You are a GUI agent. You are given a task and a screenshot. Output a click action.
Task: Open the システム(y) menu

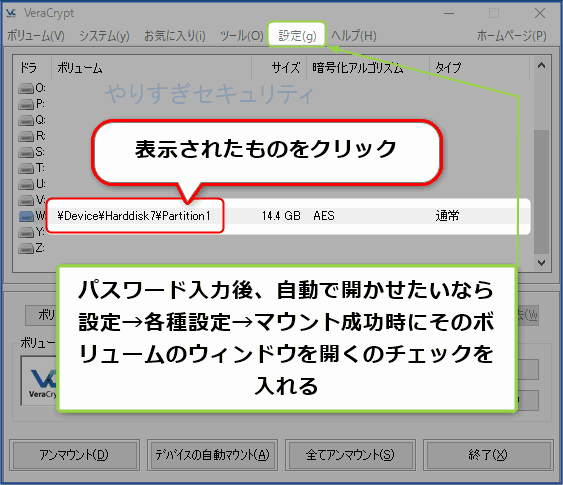104,36
